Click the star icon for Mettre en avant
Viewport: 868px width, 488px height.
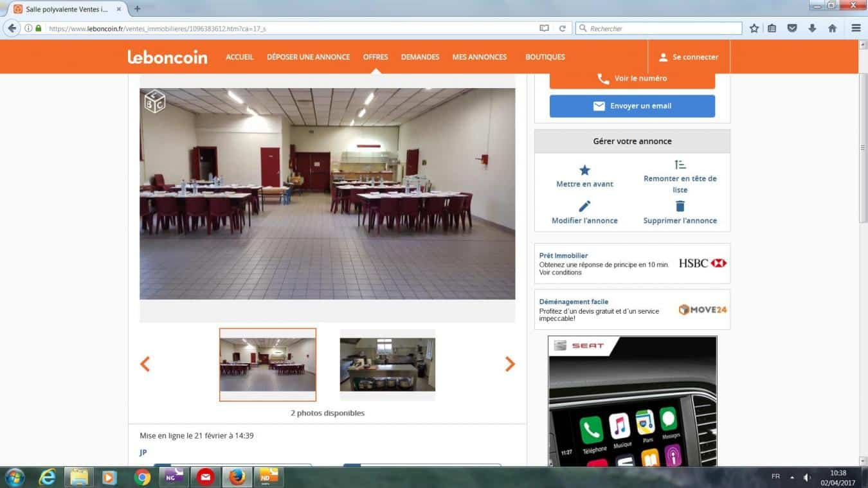coord(584,170)
